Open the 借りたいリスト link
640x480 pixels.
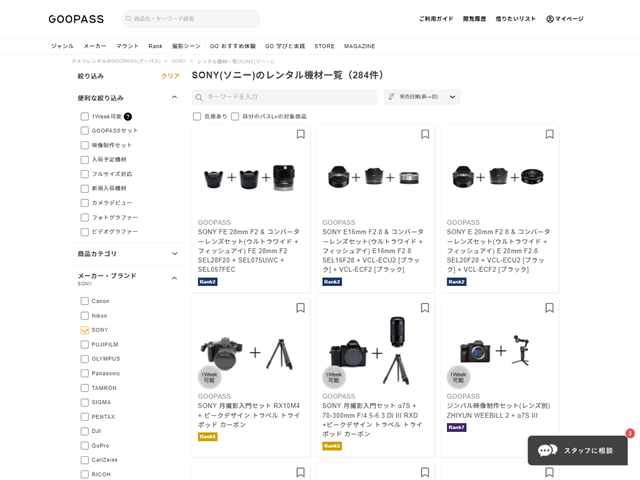(x=516, y=19)
